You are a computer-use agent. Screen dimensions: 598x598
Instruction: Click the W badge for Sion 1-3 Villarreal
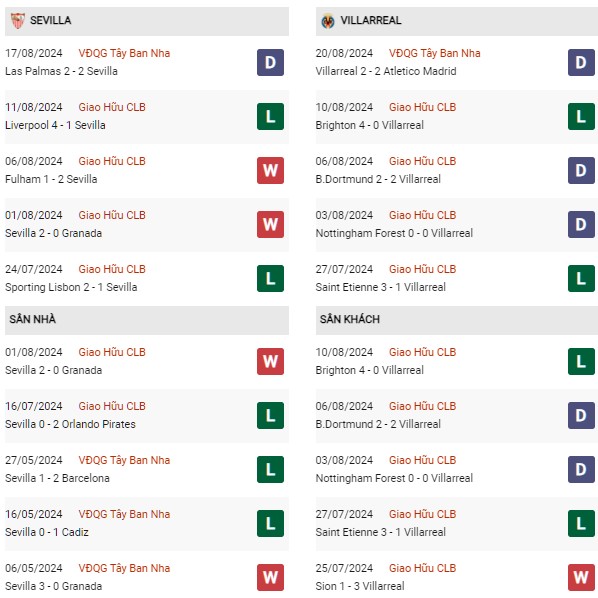pos(581,577)
